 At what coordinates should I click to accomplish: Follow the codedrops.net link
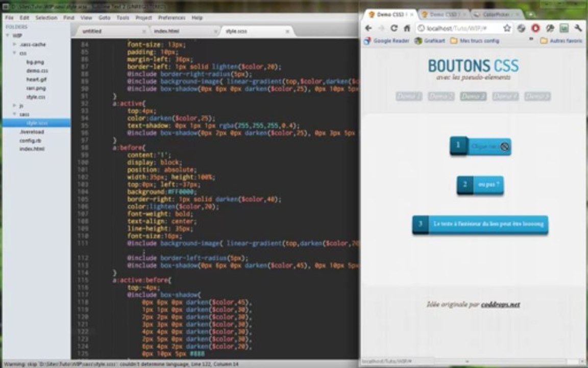point(500,305)
